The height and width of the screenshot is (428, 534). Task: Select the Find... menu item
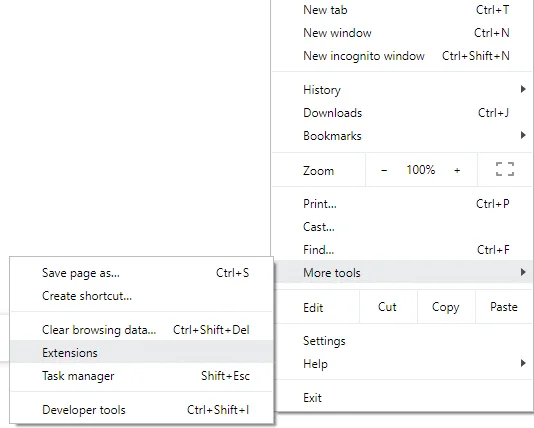[402, 250]
